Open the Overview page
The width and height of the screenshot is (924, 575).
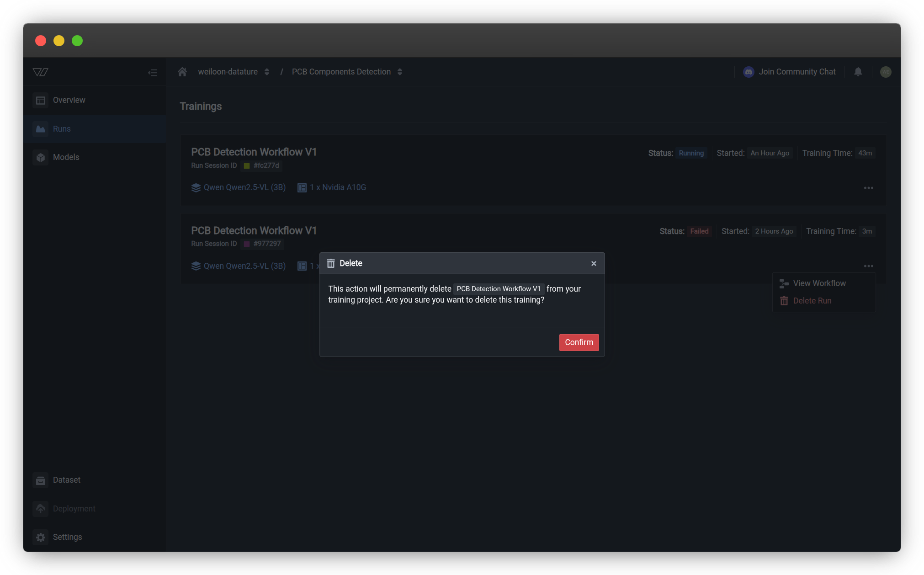tap(69, 100)
